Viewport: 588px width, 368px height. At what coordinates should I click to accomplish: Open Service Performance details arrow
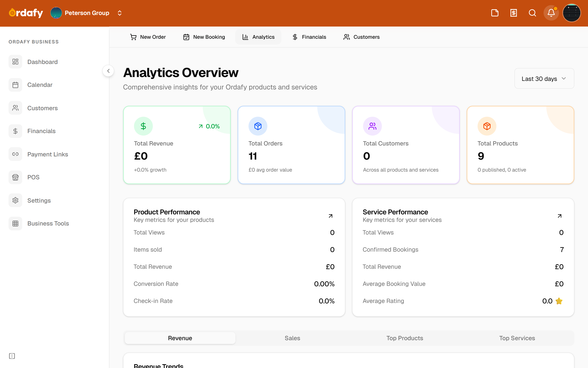pos(560,216)
